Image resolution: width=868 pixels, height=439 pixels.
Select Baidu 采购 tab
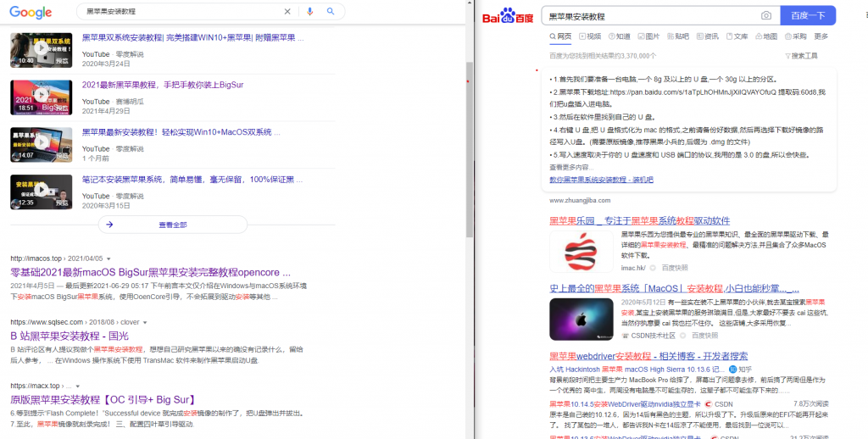coord(796,36)
